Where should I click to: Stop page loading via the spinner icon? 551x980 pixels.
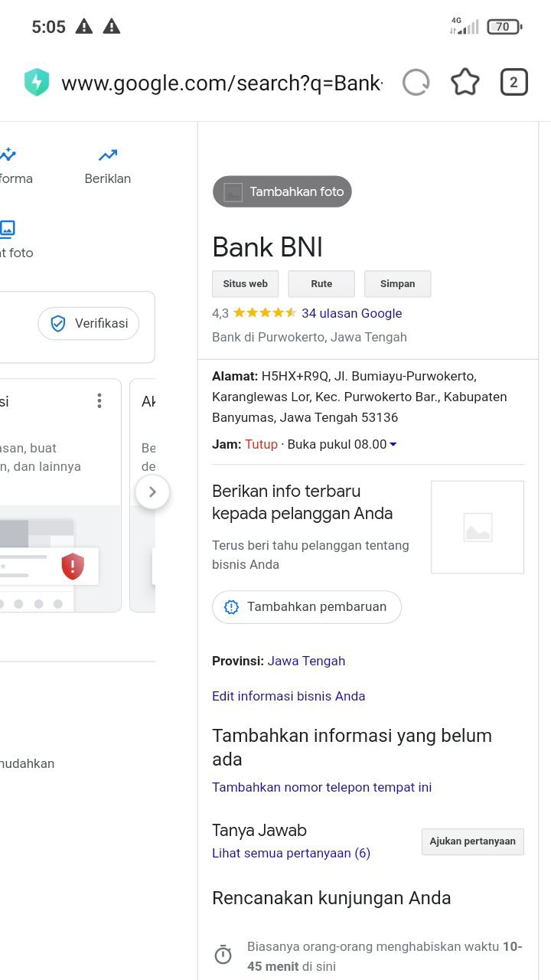coord(416,82)
